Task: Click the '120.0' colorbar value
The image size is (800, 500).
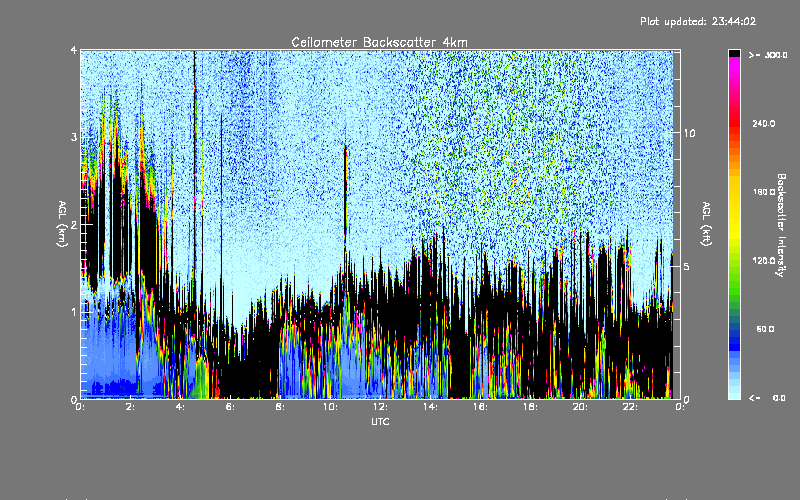Action: click(x=764, y=260)
